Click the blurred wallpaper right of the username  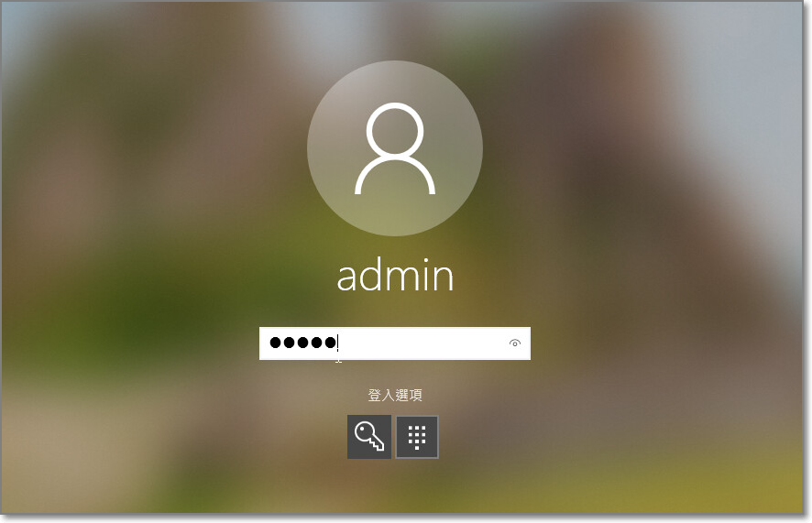click(621, 275)
